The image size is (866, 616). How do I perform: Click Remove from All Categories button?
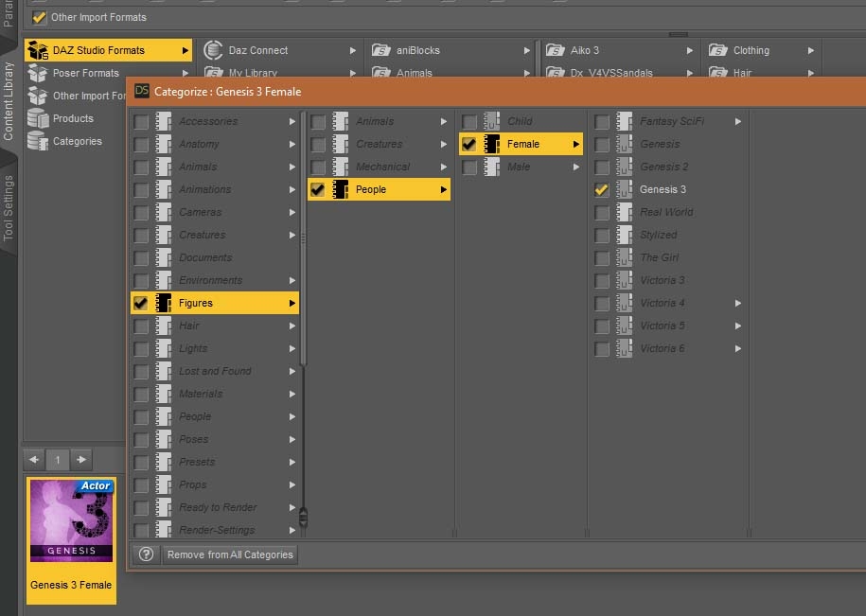click(x=230, y=554)
